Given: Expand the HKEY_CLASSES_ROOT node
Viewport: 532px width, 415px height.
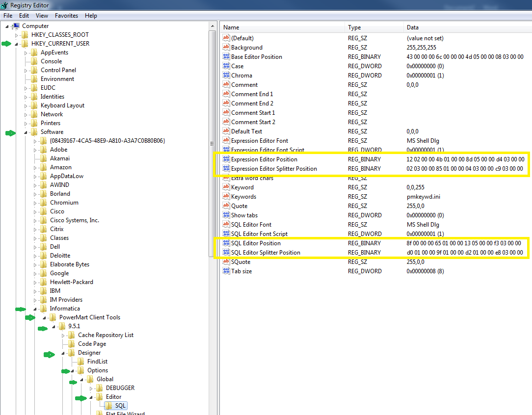Looking at the screenshot, I should 17,35.
